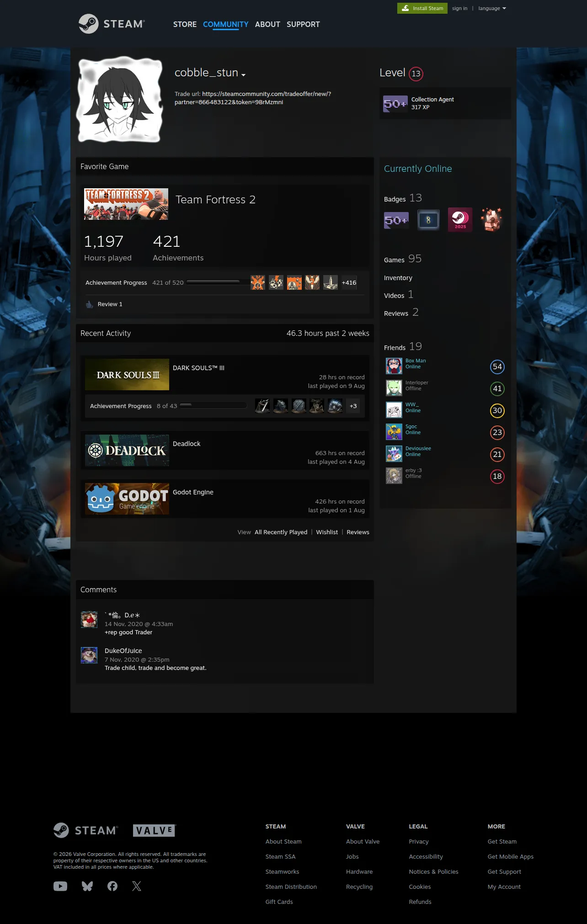Image resolution: width=587 pixels, height=924 pixels.
Task: Open the Get Support footer link
Action: coord(504,871)
